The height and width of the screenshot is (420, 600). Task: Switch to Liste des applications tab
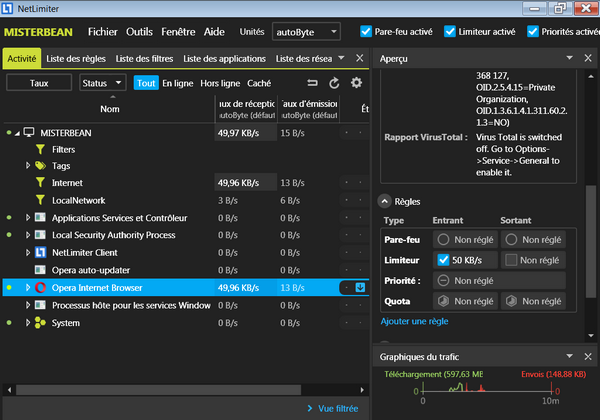coord(224,59)
